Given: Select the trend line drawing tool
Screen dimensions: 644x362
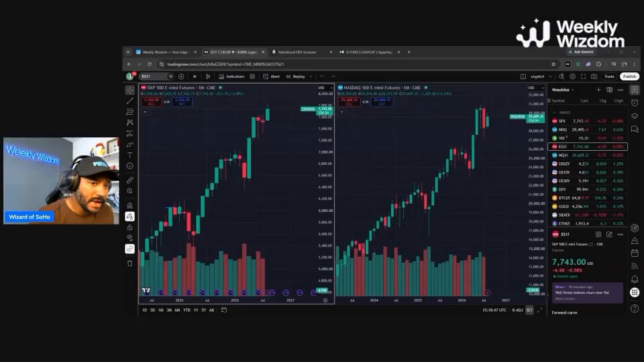Looking at the screenshot, I should (129, 101).
